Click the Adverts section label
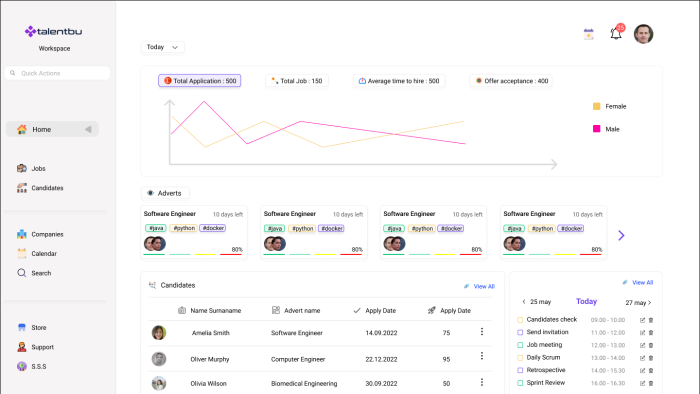700x394 pixels. (165, 193)
